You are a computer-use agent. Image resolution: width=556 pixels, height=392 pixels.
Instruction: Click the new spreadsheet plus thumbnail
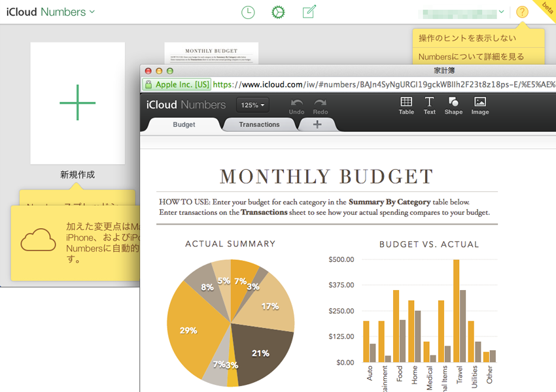pyautogui.click(x=78, y=103)
